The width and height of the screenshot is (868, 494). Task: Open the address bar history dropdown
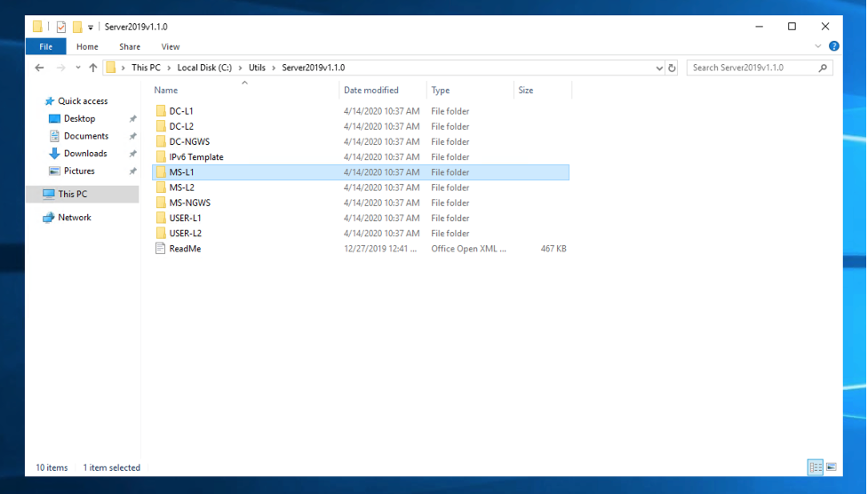pos(659,68)
